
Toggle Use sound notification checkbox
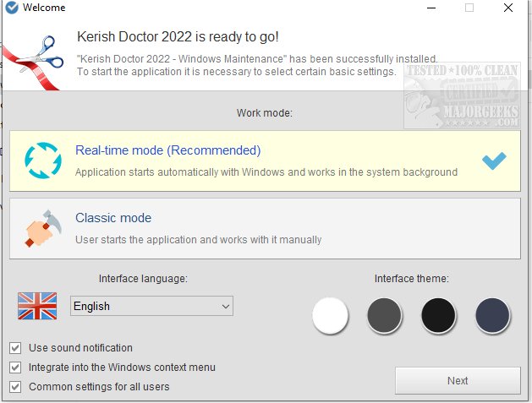point(15,348)
